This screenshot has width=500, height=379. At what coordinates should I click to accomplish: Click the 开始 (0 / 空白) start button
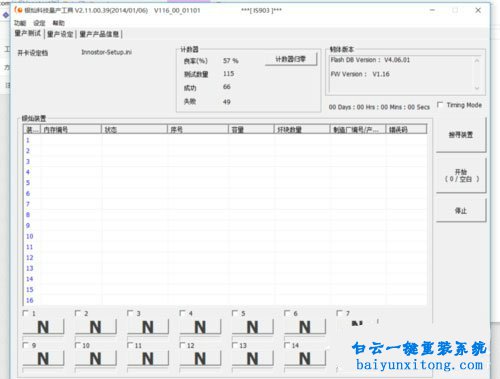[x=461, y=175]
